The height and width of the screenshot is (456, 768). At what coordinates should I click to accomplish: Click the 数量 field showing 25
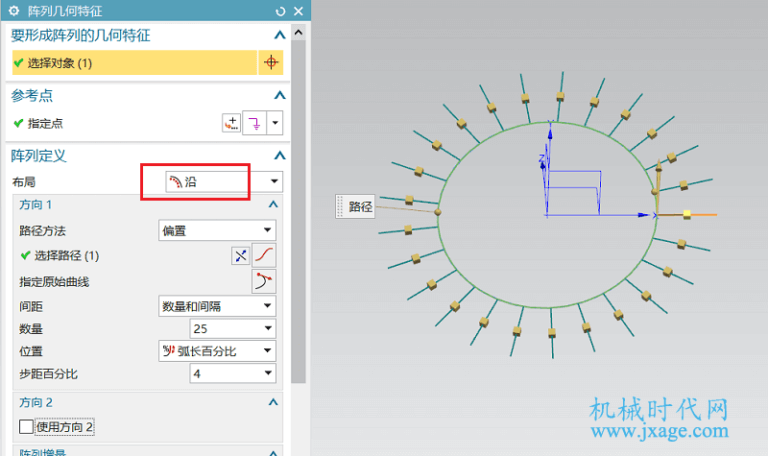click(225, 329)
